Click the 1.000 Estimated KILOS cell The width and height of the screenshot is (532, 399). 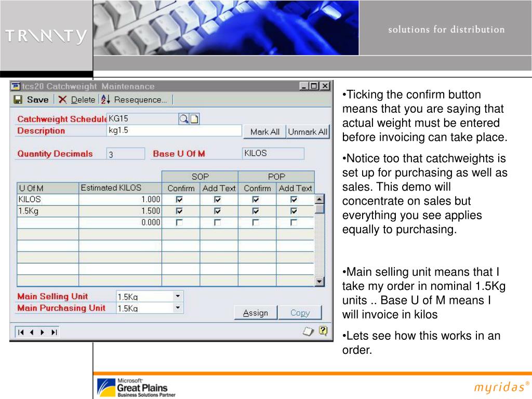[x=120, y=199]
